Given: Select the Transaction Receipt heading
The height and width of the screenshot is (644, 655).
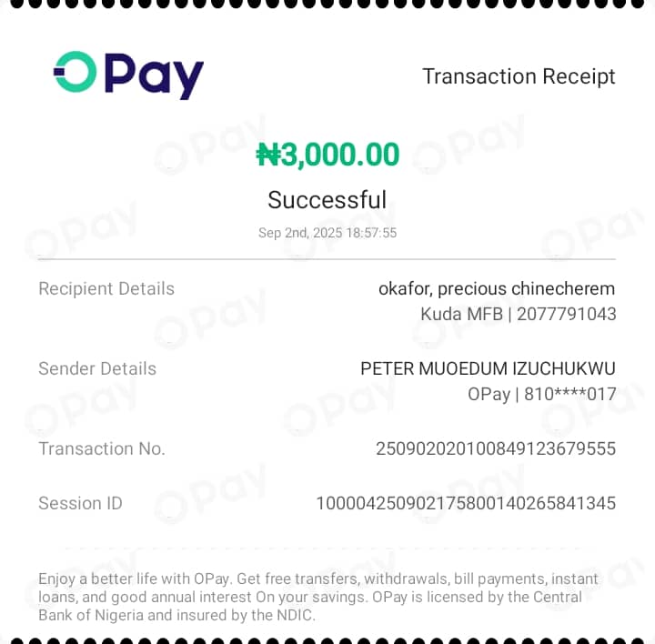Looking at the screenshot, I should click(519, 76).
